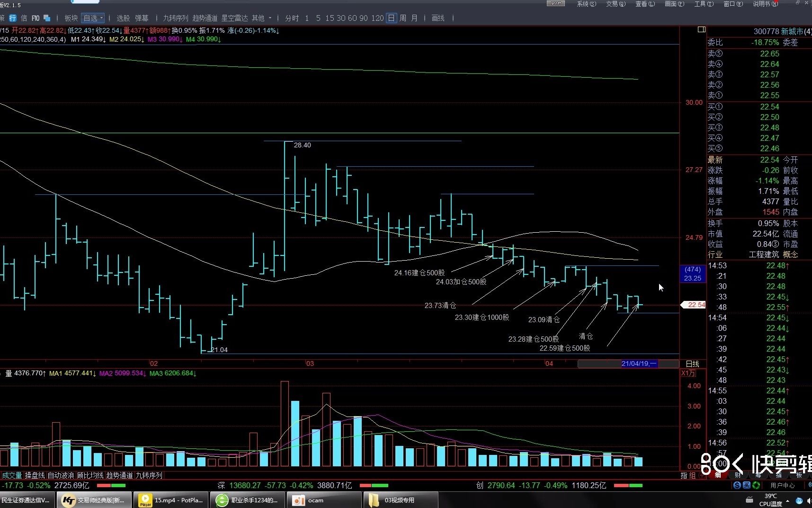812x508 pixels.
Task: Open the 查看(L) menu
Action: click(645, 4)
